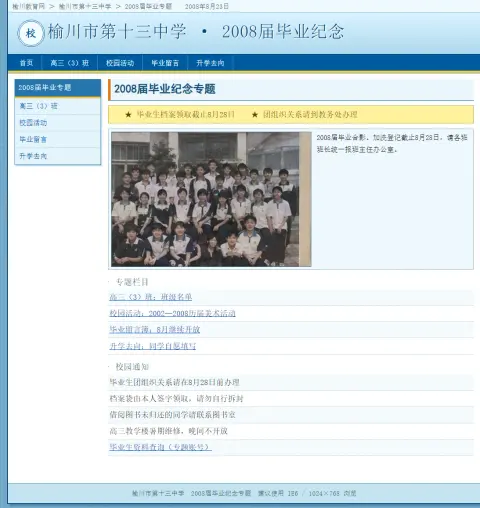Click star icon before 团组织关系 notice
This screenshot has height=508, width=480.
coord(255,115)
